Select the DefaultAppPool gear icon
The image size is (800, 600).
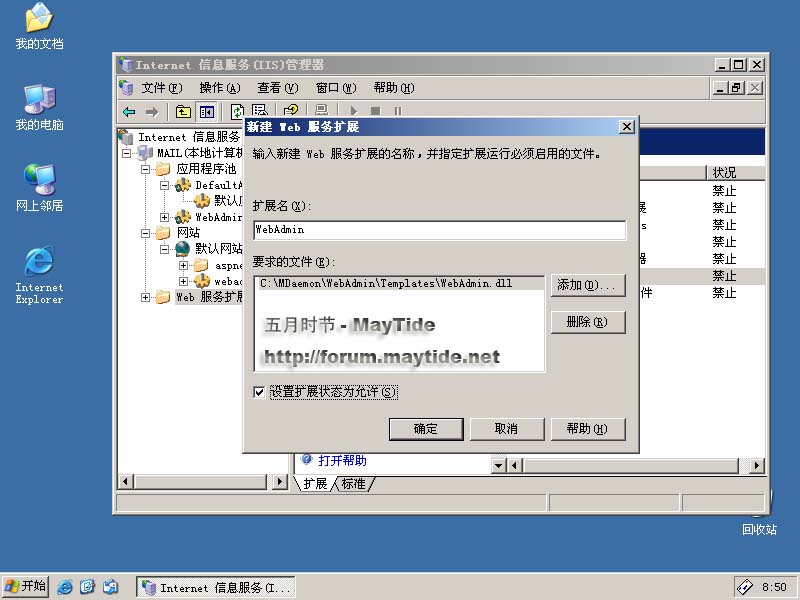coord(183,185)
